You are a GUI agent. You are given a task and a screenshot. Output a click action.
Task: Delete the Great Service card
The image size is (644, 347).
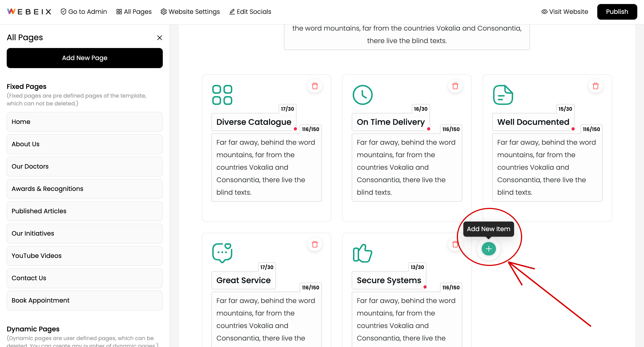[x=315, y=244]
